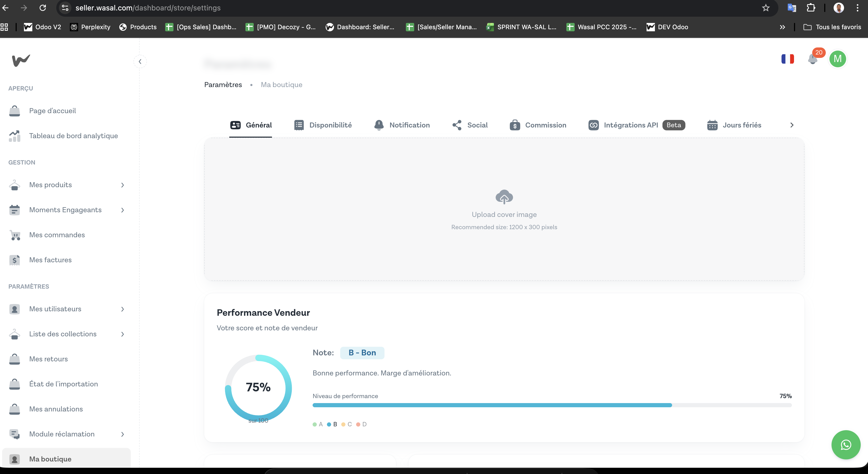Go to Mes commandes in sidebar
The image size is (868, 474).
(x=57, y=235)
